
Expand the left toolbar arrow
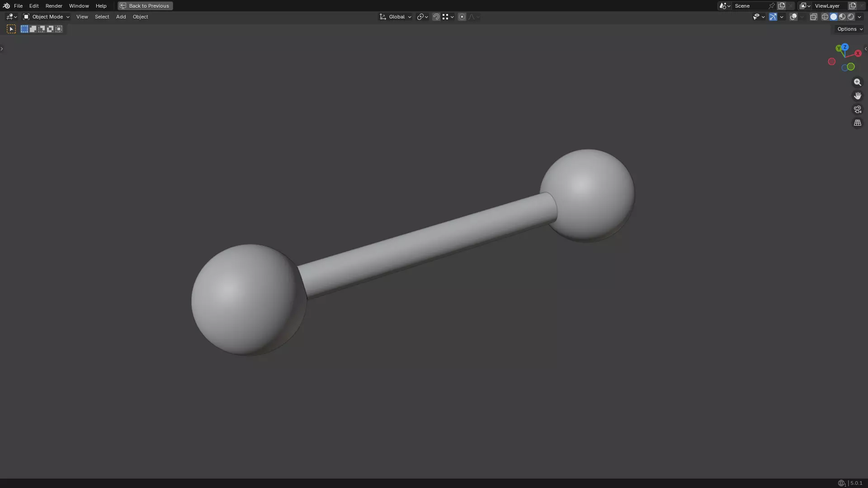(x=2, y=49)
